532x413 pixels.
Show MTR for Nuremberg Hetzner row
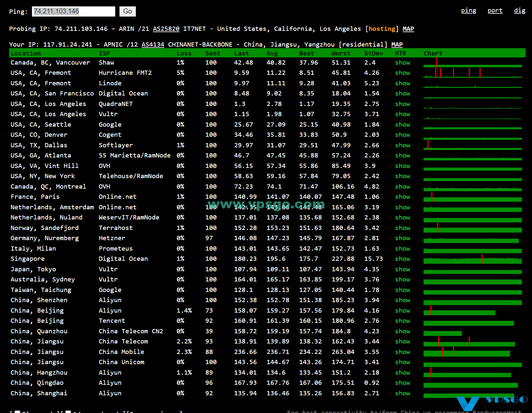(403, 238)
